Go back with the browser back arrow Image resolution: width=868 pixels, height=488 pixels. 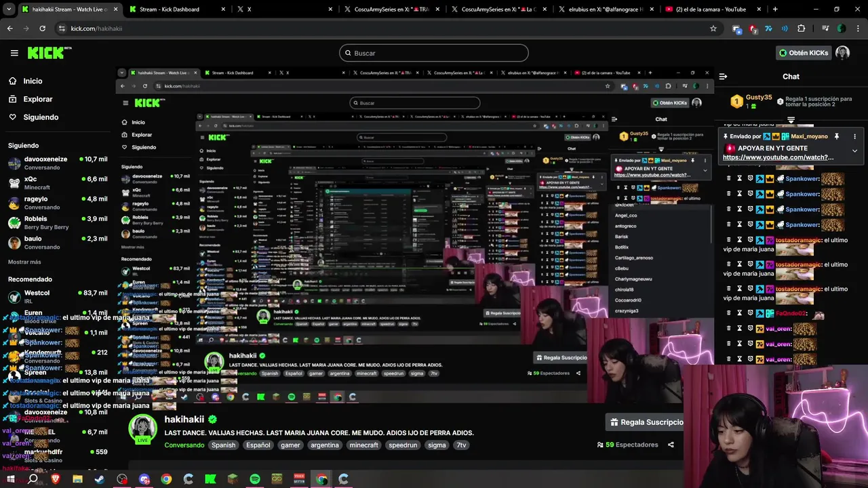pos(9,28)
